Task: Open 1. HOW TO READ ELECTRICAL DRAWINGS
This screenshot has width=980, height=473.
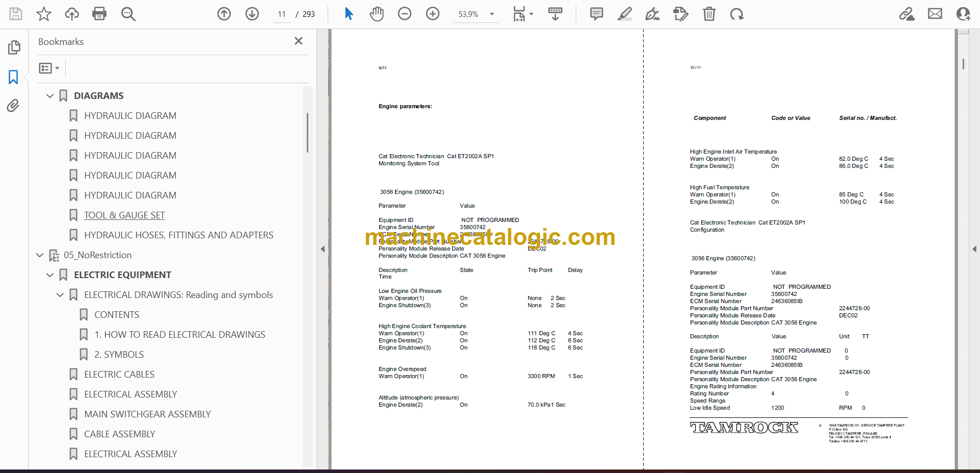Action: tap(180, 335)
